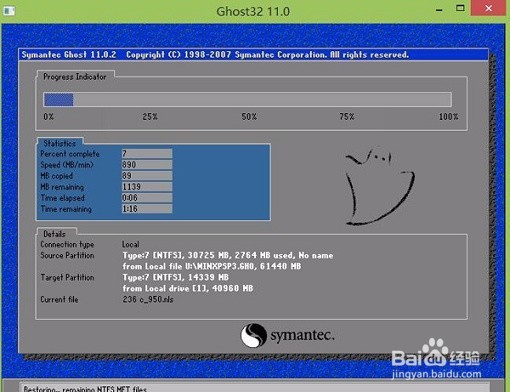The height and width of the screenshot is (392, 510).
Task: Click the symantec wordmark text
Action: (x=302, y=335)
